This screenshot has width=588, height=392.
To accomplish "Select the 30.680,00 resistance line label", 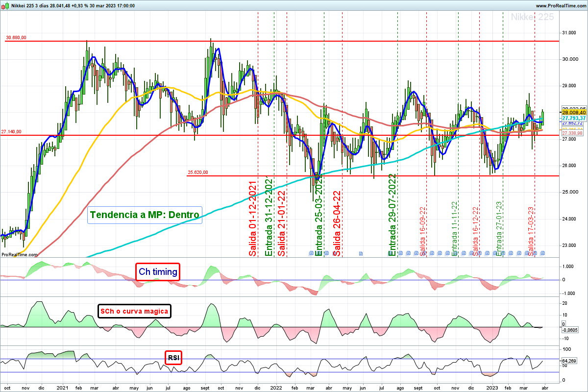I will (16, 37).
